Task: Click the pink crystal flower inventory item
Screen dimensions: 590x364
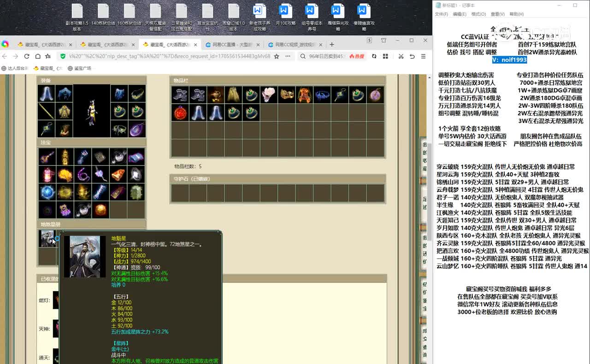Action: [x=269, y=94]
